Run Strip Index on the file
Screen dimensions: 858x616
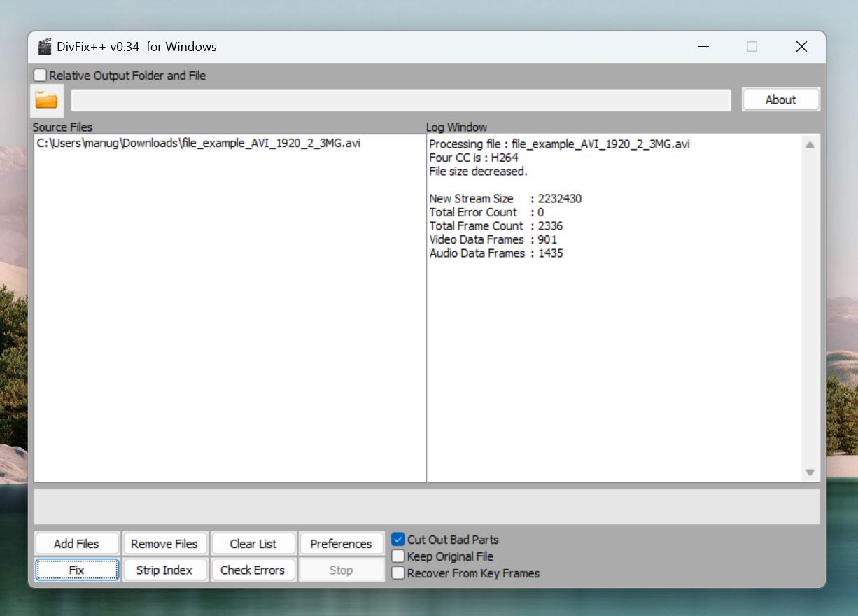[x=165, y=569]
